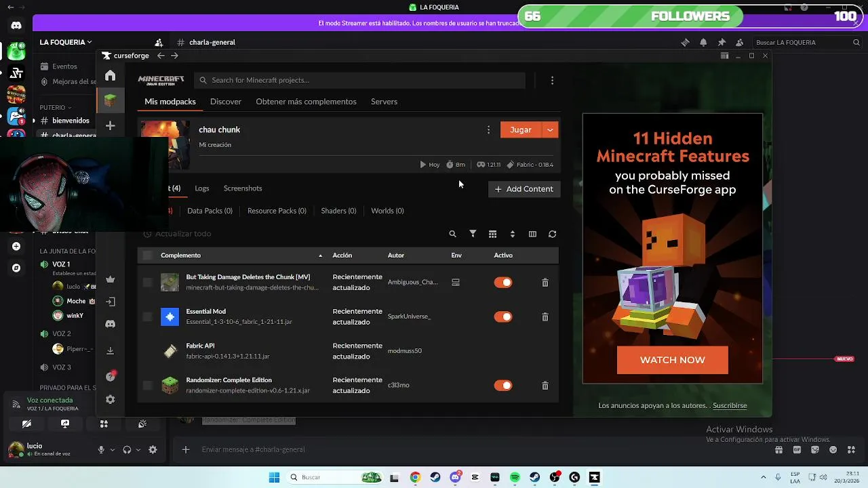Delete the But Taking Damage Deletes the Chunk mod
The width and height of the screenshot is (868, 488).
click(545, 283)
